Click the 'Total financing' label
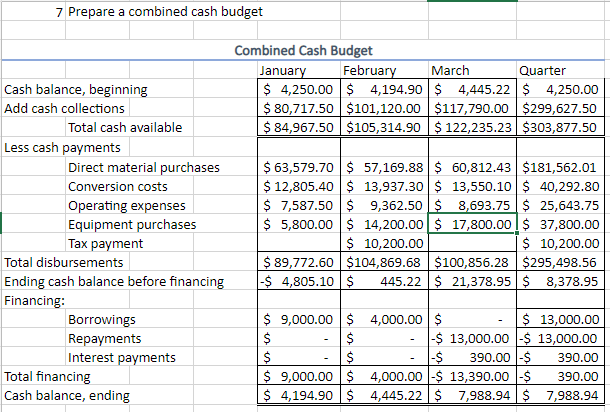Screen dimensions: 610x412 47,377
